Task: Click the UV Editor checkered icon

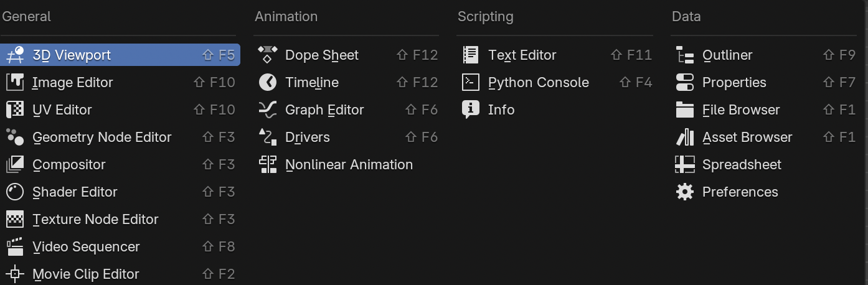Action: pos(15,110)
